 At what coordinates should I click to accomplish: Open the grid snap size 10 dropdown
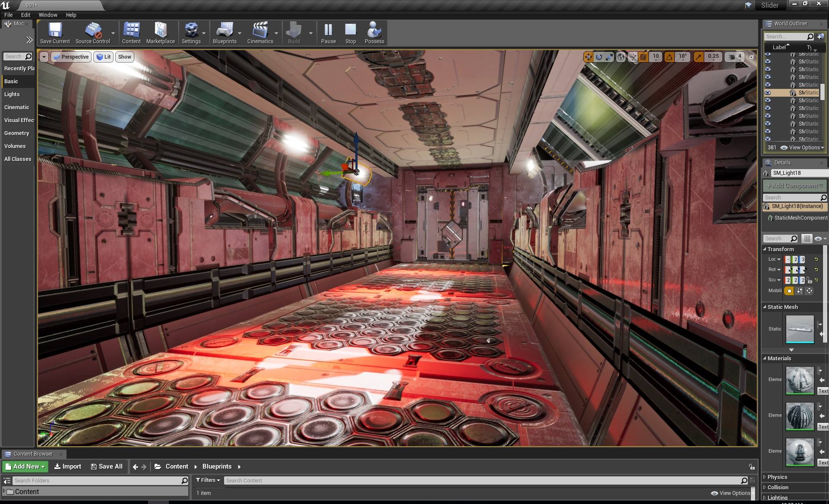[x=656, y=57]
